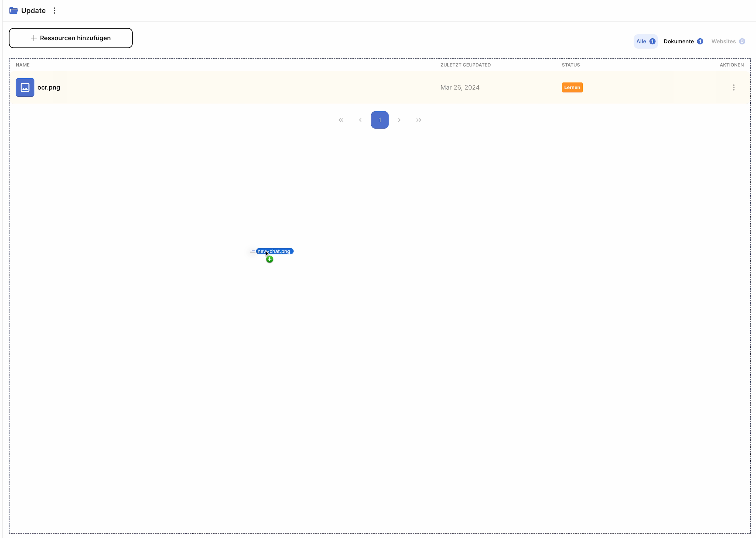
Task: Select page 1 in pagination
Action: tap(379, 120)
